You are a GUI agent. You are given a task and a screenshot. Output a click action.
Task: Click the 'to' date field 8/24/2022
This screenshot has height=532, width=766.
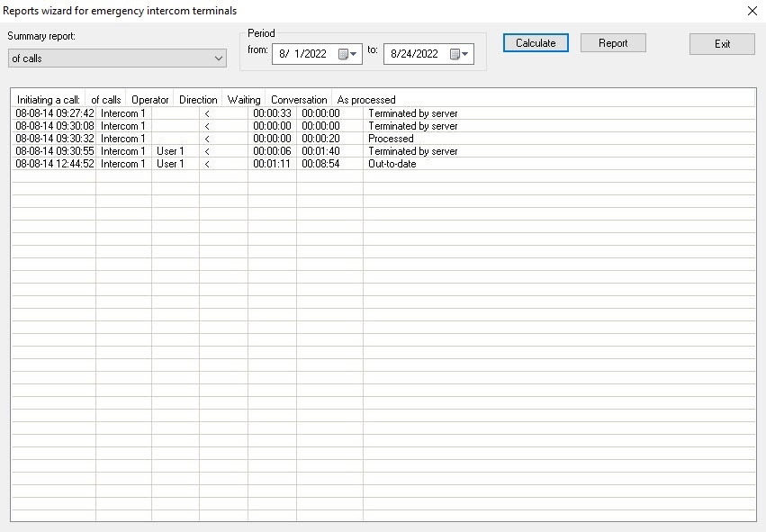(415, 54)
